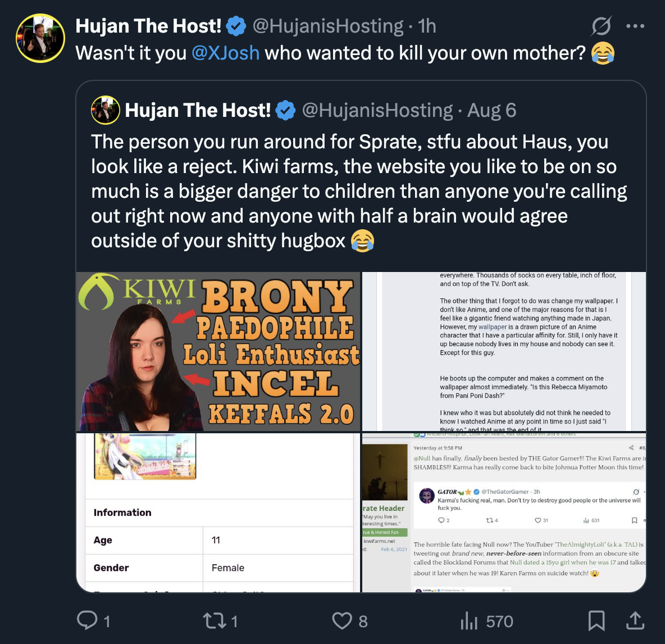Open the Information table screenshot image
This screenshot has height=644, width=665.
[218, 512]
